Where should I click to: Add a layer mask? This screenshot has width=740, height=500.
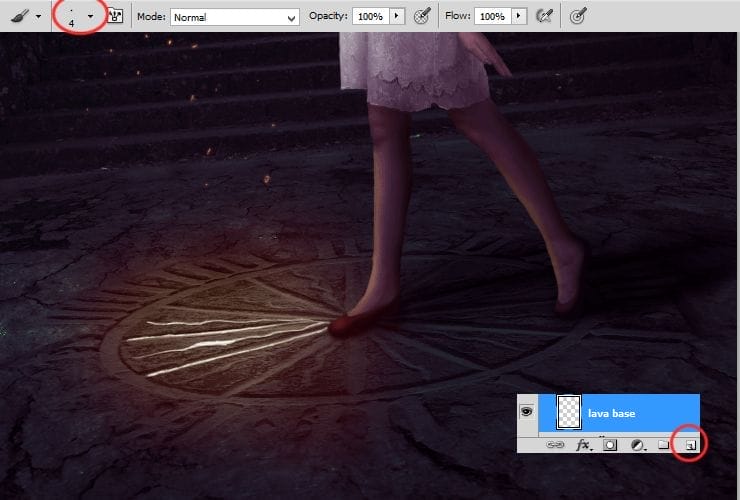point(609,443)
